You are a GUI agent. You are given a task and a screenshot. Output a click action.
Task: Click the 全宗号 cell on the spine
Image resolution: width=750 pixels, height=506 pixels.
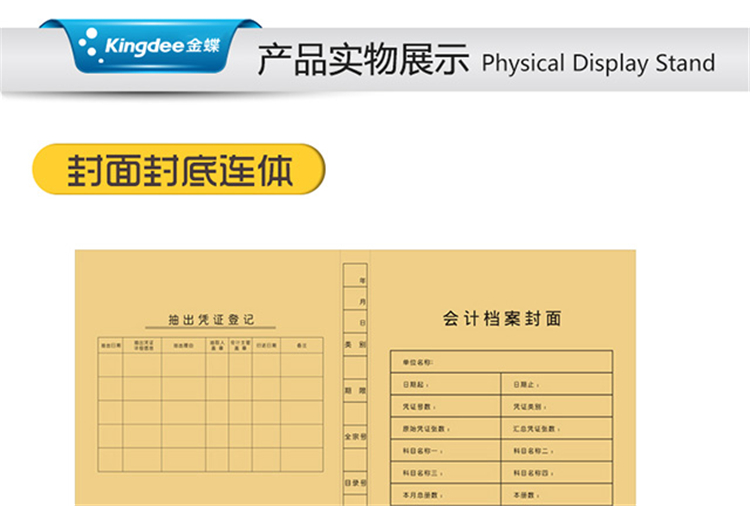[355, 437]
